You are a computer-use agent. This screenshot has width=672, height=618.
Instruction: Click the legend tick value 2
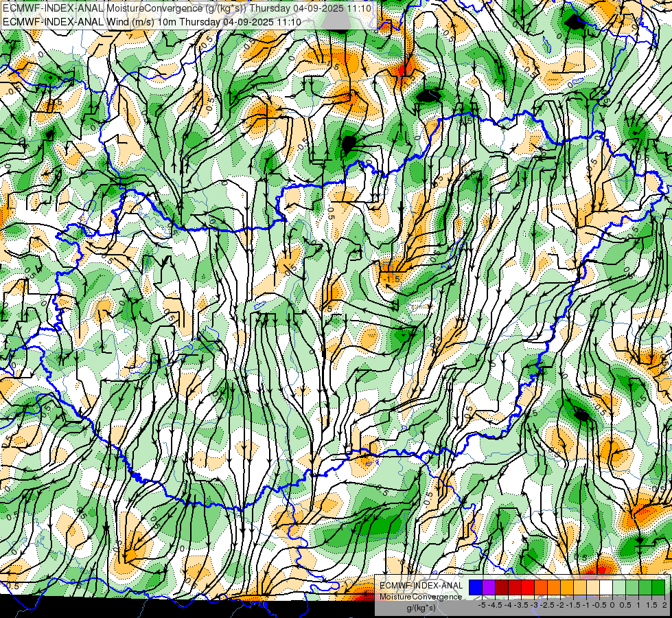pyautogui.click(x=664, y=605)
